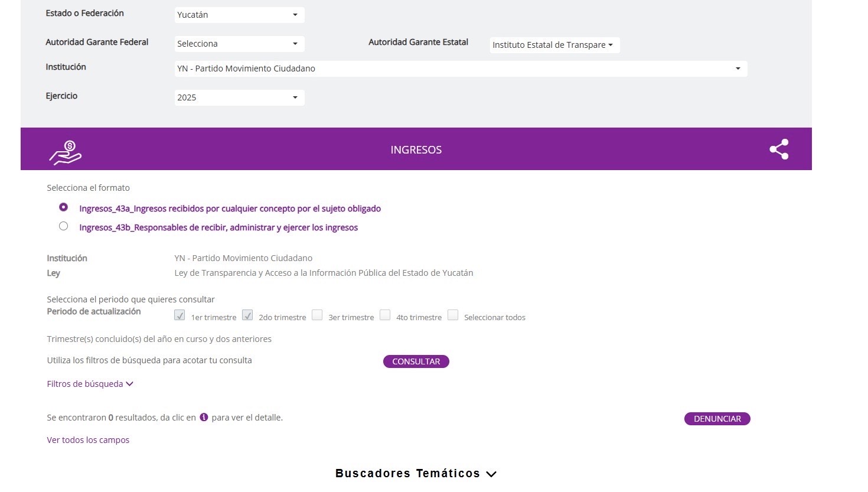868x492 pixels.
Task: Click the CONSULTAR button
Action: click(x=416, y=361)
